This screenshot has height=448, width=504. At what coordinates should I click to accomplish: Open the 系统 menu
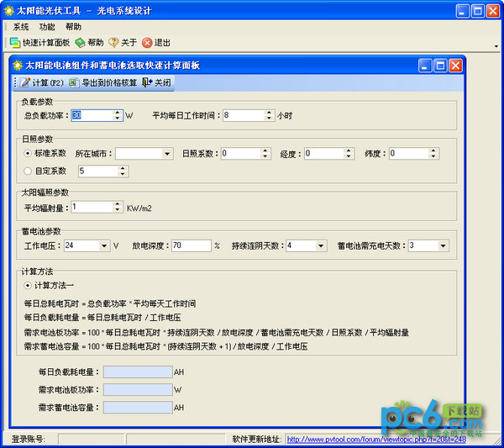[21, 27]
